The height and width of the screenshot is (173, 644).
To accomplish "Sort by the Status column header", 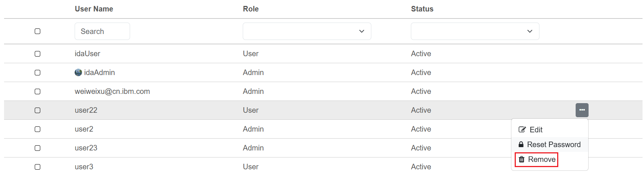I will coord(422,9).
